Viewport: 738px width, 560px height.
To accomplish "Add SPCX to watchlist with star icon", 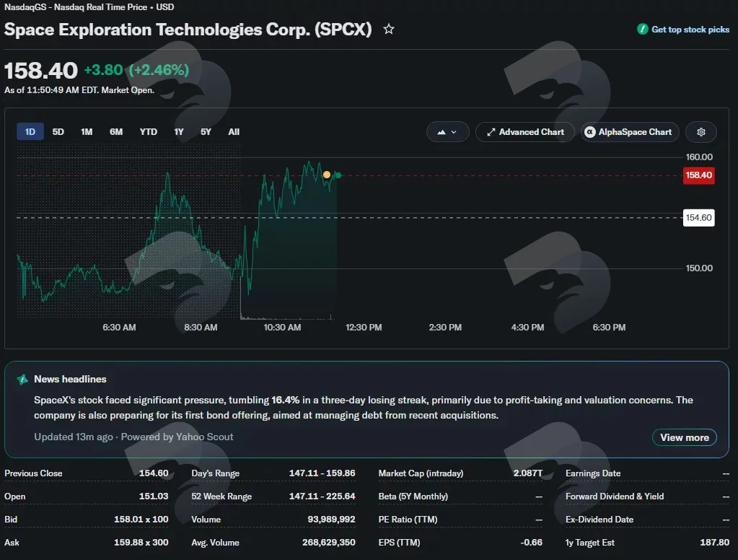I will coord(388,29).
